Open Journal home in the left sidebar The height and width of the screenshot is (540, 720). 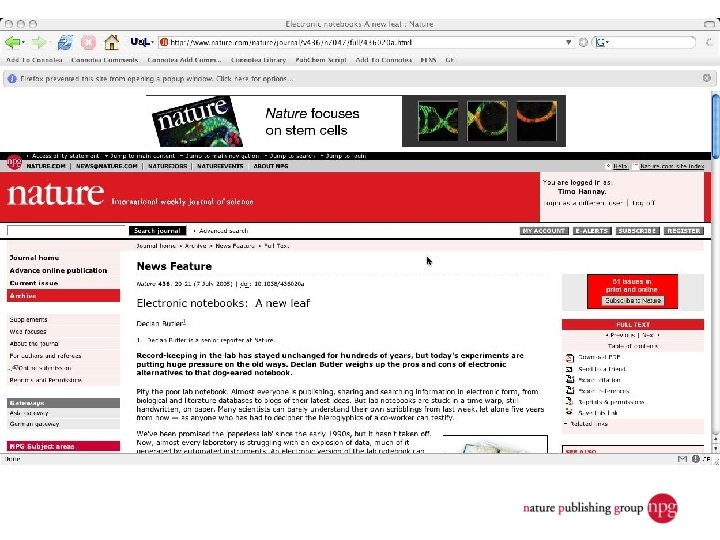pyautogui.click(x=34, y=258)
